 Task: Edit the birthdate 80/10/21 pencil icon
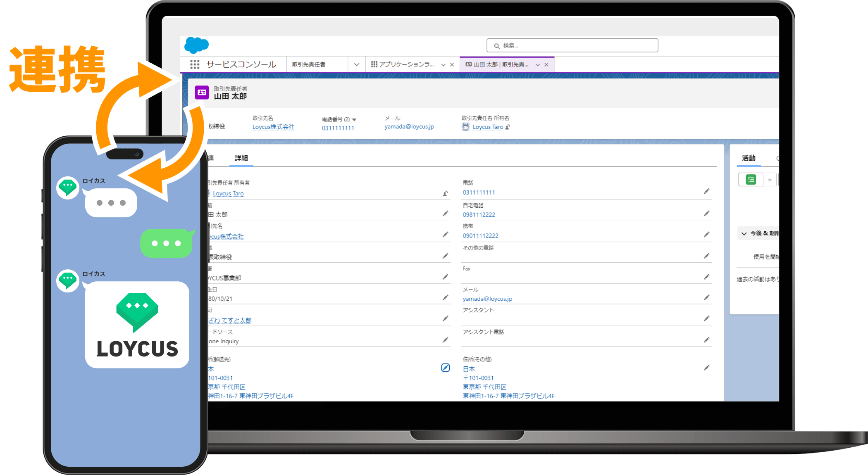coord(446,297)
